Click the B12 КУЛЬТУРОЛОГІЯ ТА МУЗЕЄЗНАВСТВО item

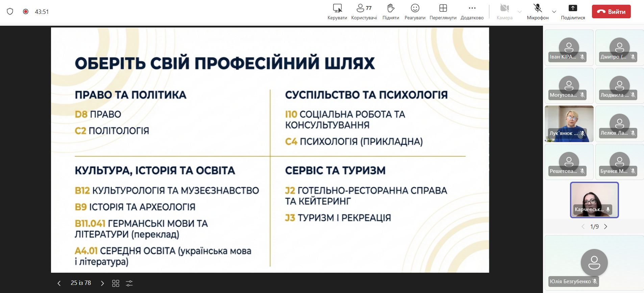(167, 190)
